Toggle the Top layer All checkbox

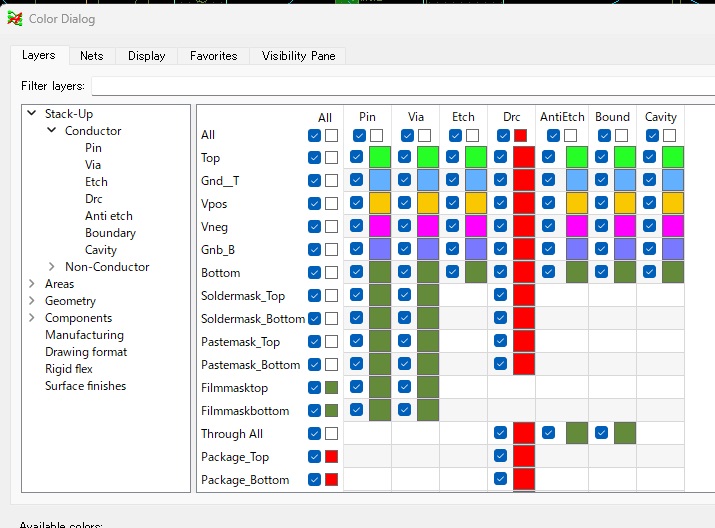tap(315, 158)
